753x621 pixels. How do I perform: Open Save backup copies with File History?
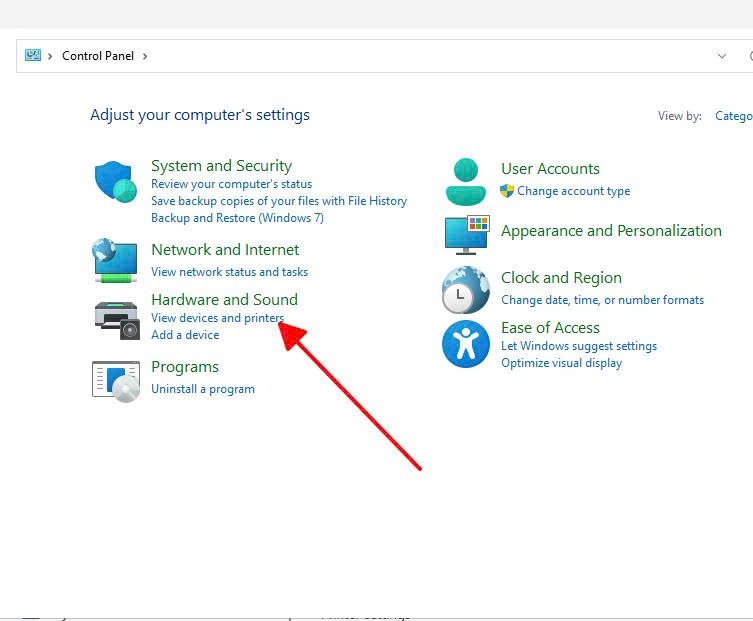(279, 201)
